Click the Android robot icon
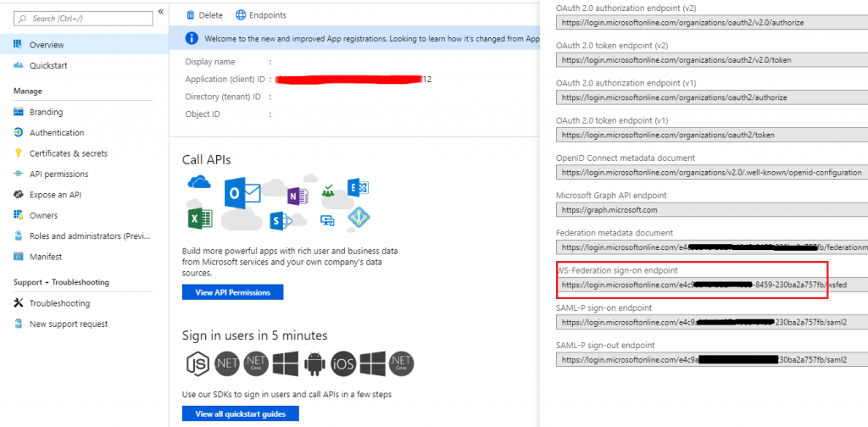This screenshot has width=868, height=427. (x=314, y=363)
